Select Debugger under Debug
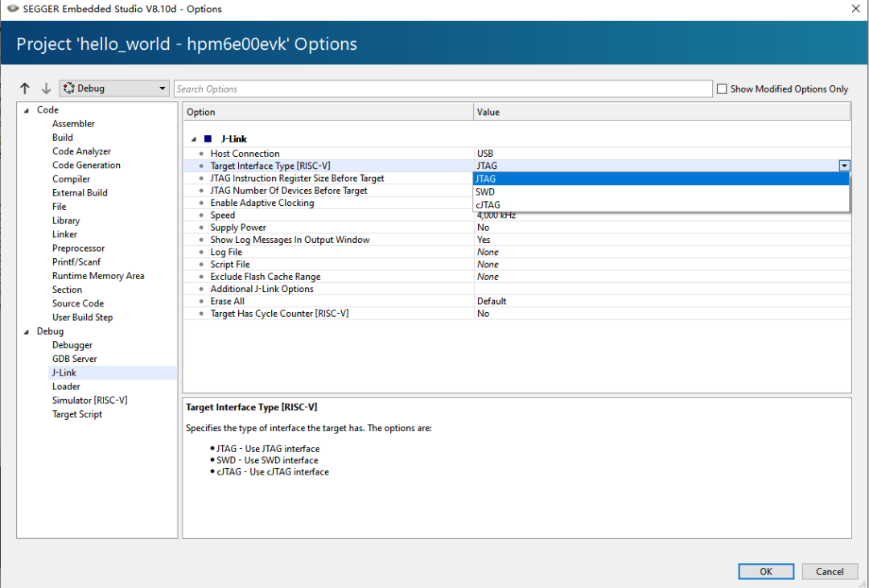The image size is (869, 588). coord(72,345)
